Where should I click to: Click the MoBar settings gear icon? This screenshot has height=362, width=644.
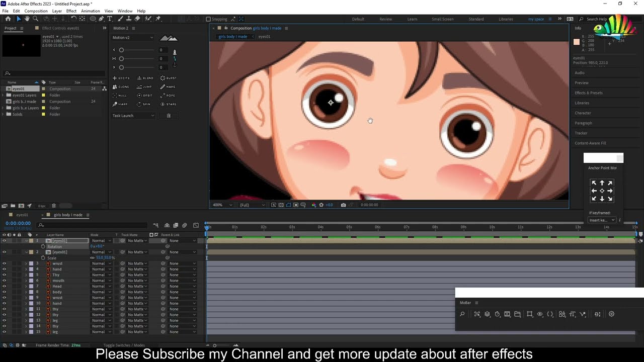pyautogui.click(x=611, y=314)
